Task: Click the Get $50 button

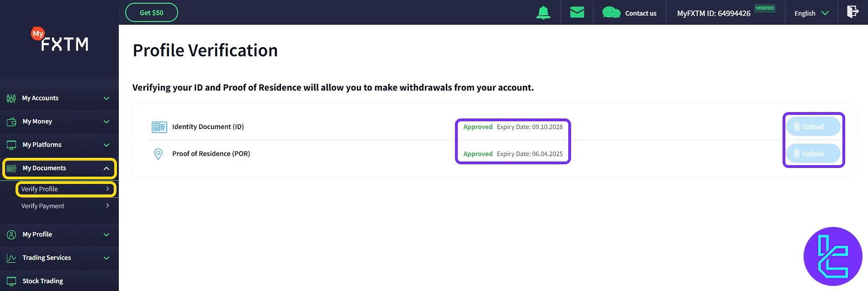Action: coord(151,12)
